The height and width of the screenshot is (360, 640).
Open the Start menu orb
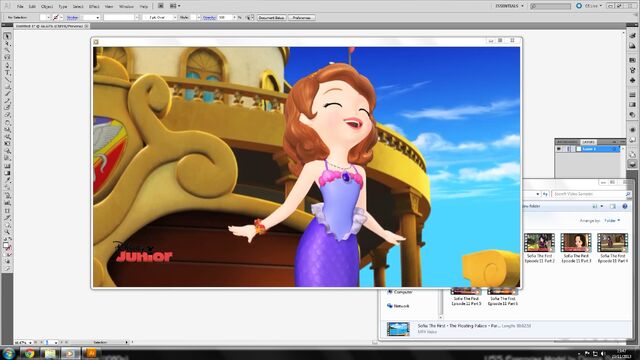pos(8,353)
